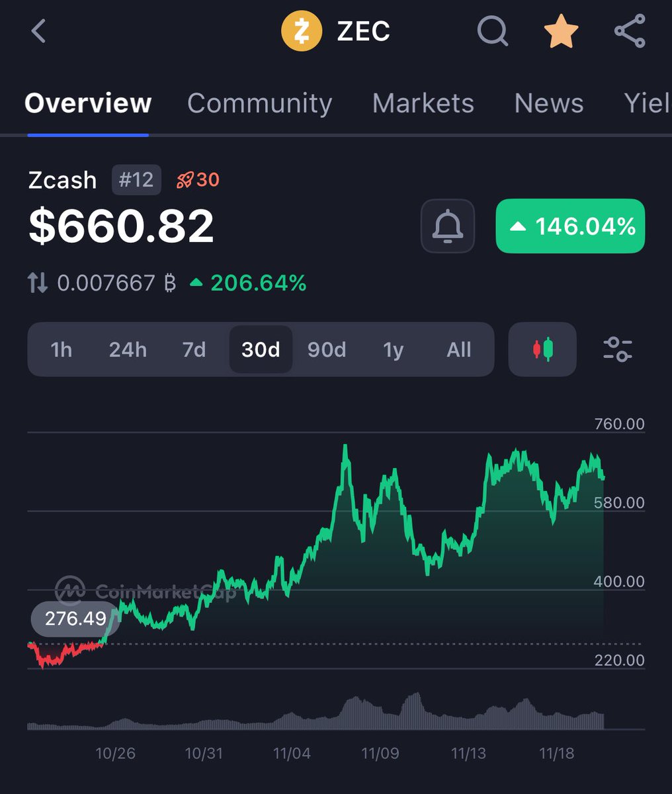Tap the ZEC ticker title
This screenshot has height=794, width=672.
click(x=363, y=32)
